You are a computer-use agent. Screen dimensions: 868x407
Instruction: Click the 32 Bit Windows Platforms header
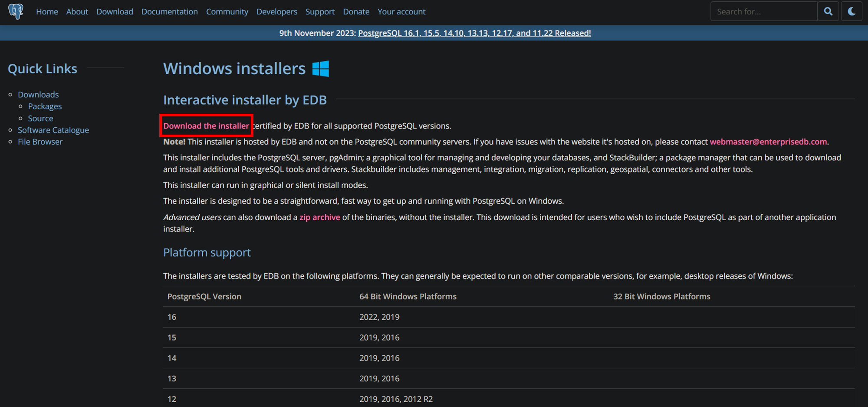coord(662,296)
